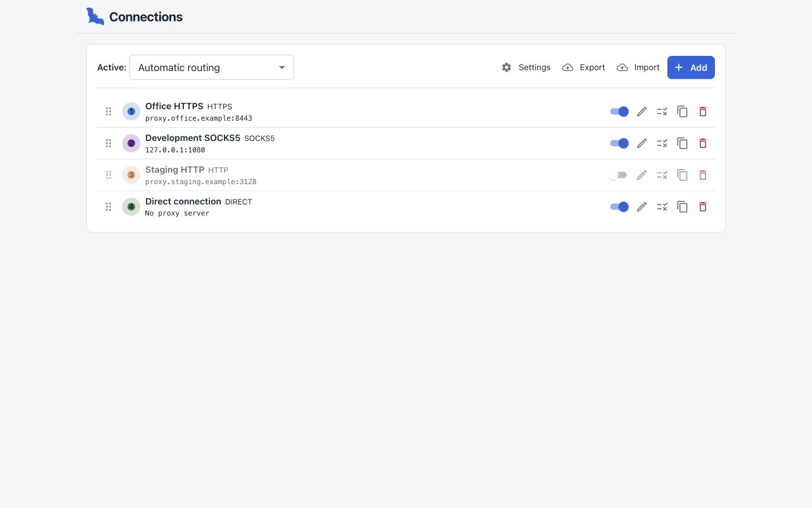Disable the Office HTTPS toggle
This screenshot has height=508, width=812.
619,112
